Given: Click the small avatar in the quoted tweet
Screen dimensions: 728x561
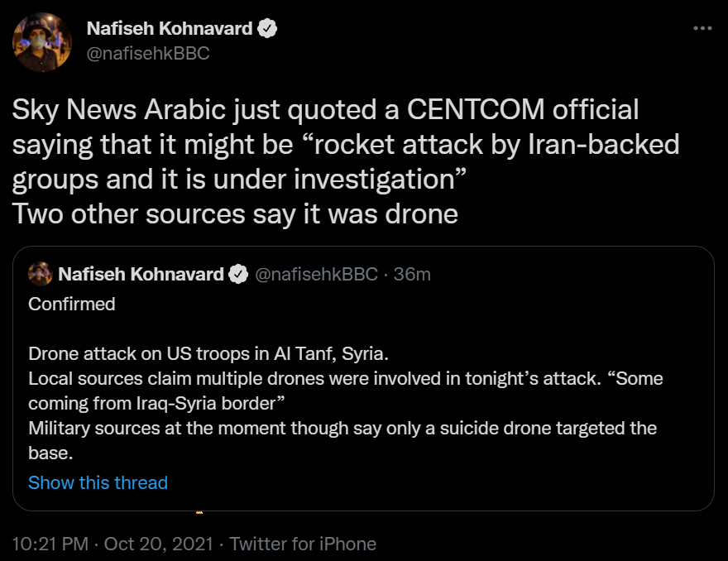Looking at the screenshot, I should (41, 274).
